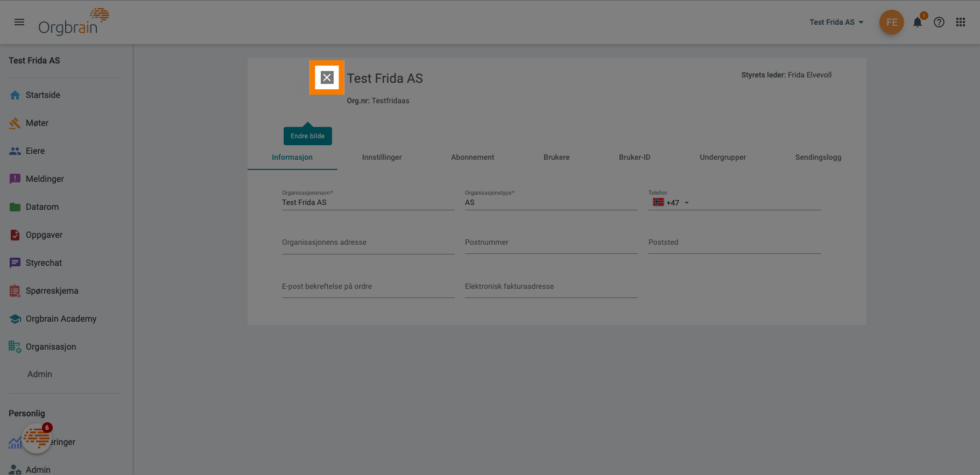Click the E-post bekreftelse på ordre field
The image size is (980, 475).
pyautogui.click(x=368, y=287)
